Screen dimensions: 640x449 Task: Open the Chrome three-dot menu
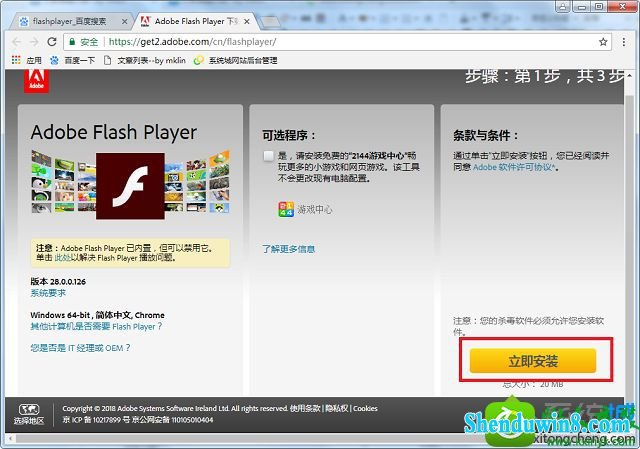624,42
